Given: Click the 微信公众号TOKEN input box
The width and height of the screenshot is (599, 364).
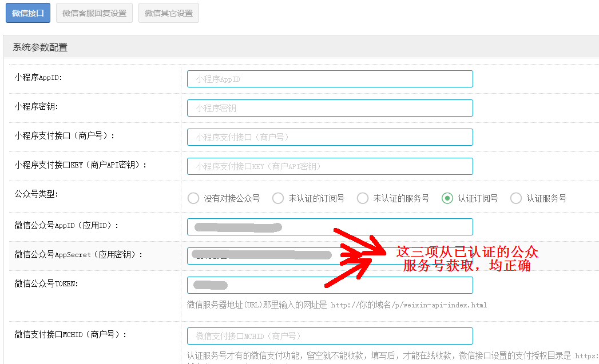Looking at the screenshot, I should tap(330, 285).
